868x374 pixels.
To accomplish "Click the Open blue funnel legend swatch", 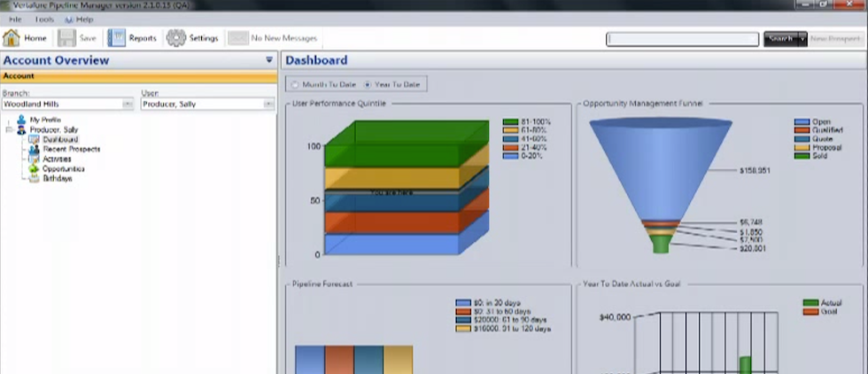I will point(802,122).
